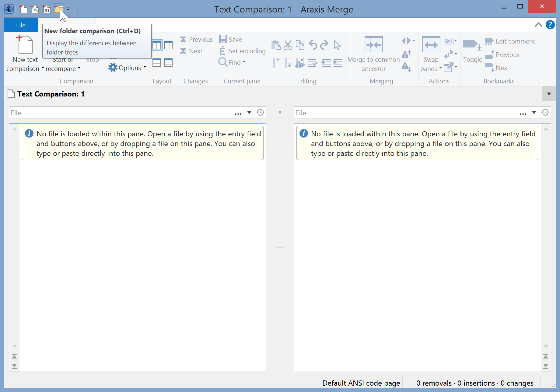Click the Cut icon

(288, 45)
